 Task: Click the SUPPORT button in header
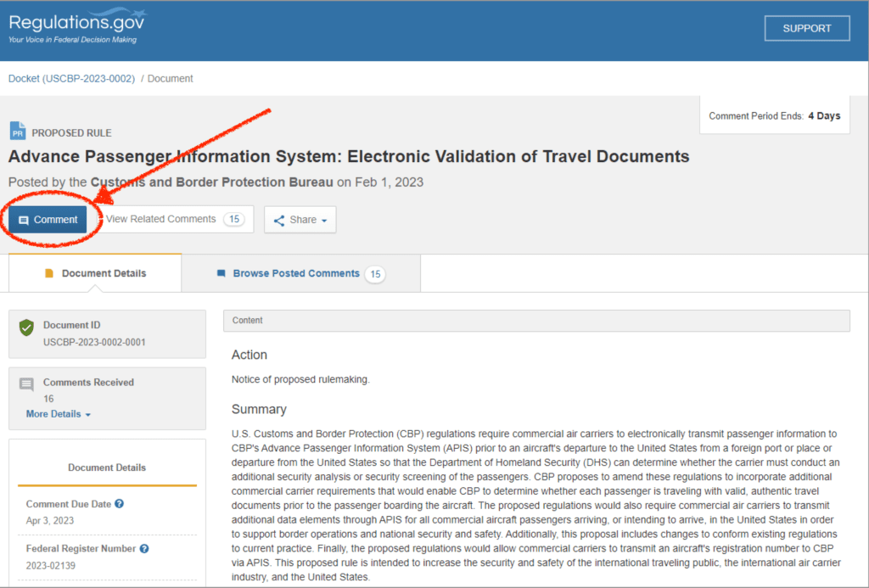(806, 28)
